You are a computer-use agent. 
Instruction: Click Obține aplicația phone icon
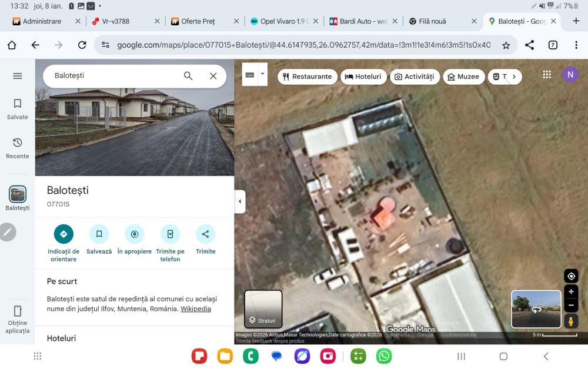click(x=17, y=311)
